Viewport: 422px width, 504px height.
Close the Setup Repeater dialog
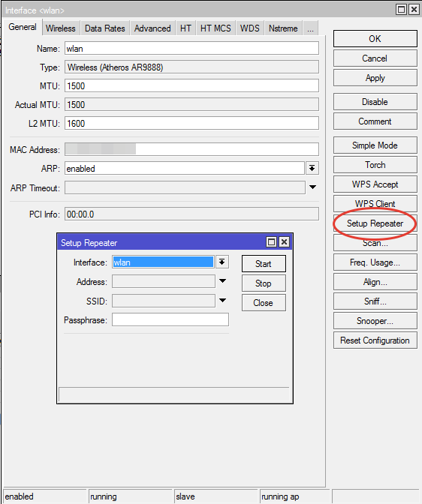point(284,241)
